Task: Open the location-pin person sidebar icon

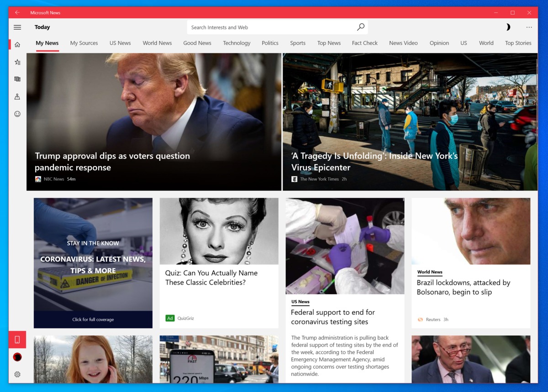Action: (x=17, y=96)
